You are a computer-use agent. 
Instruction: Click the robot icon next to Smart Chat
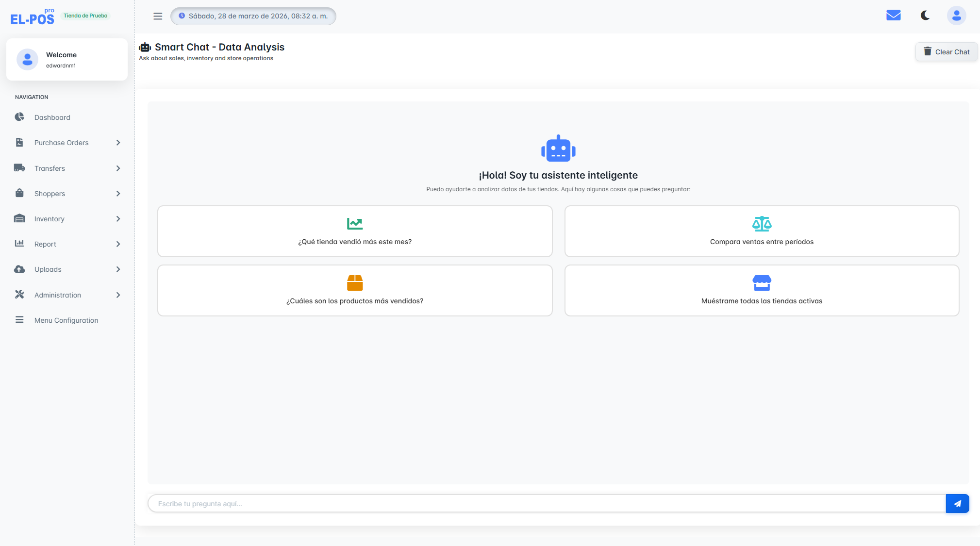pos(145,47)
